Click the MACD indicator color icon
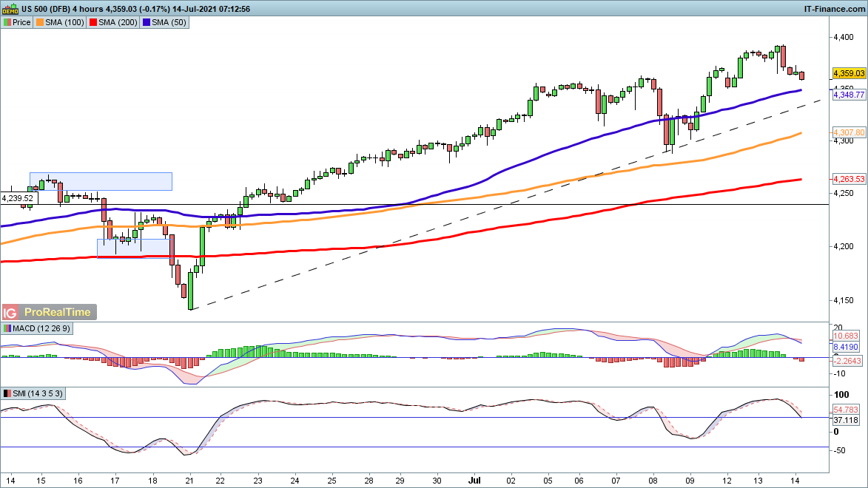 click(x=7, y=328)
